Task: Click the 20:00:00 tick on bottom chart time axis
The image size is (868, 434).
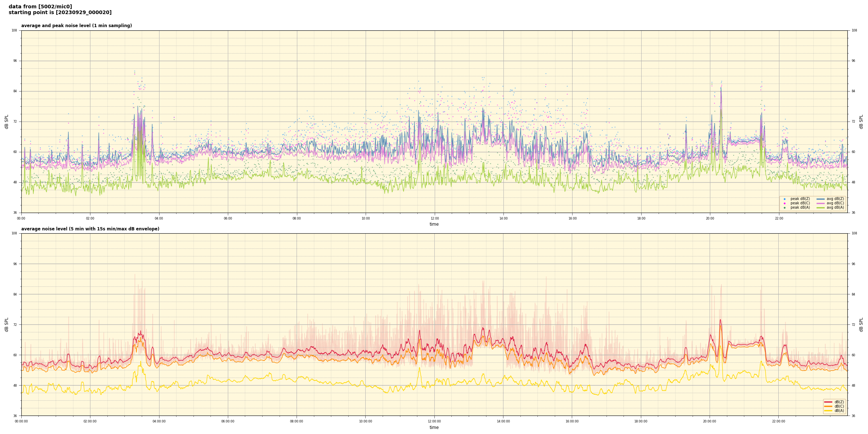Action: coord(710,421)
